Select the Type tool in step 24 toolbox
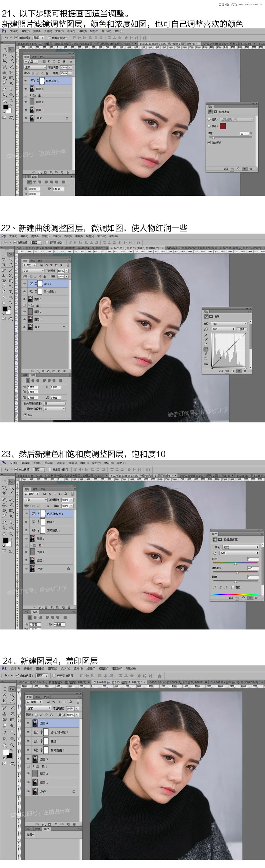Screen dimensions: 265x868 12,732
